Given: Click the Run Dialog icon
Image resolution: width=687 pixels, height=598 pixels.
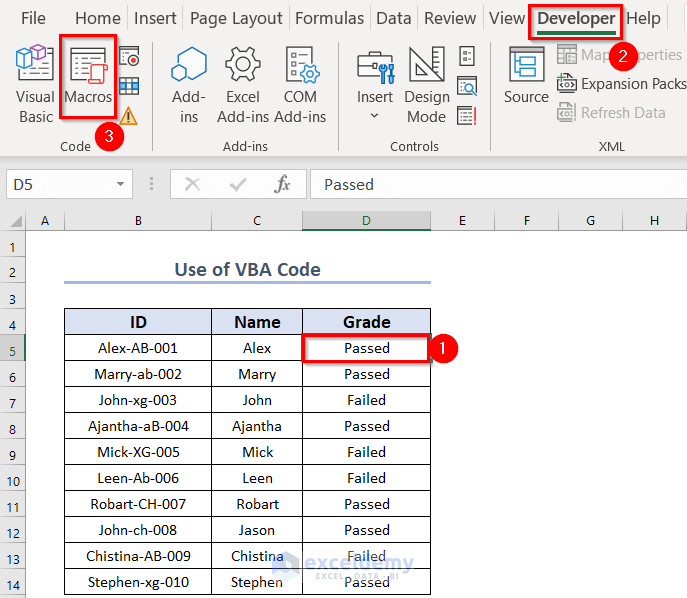Looking at the screenshot, I should click(x=467, y=116).
